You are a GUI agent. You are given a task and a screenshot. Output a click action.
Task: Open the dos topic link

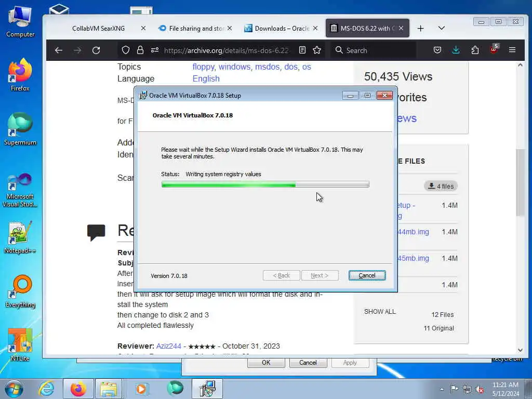[291, 67]
